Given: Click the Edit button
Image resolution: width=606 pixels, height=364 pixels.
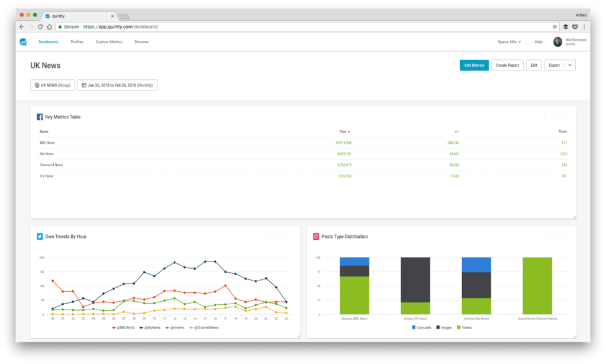Looking at the screenshot, I should [x=534, y=65].
